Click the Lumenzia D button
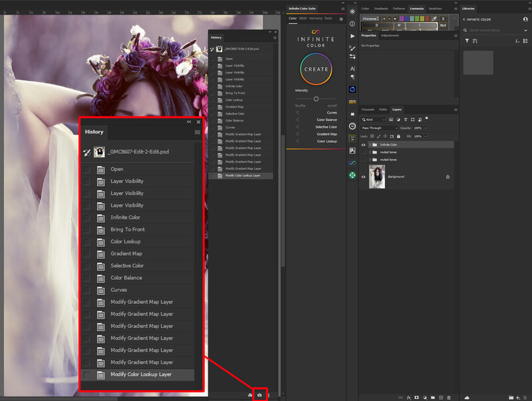 pyautogui.click(x=377, y=25)
